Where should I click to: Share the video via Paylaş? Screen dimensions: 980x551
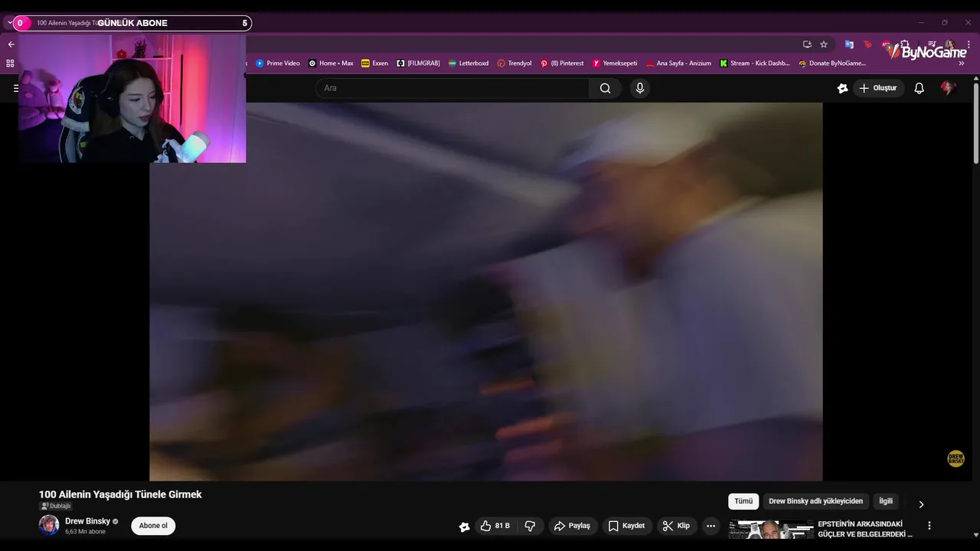click(572, 526)
